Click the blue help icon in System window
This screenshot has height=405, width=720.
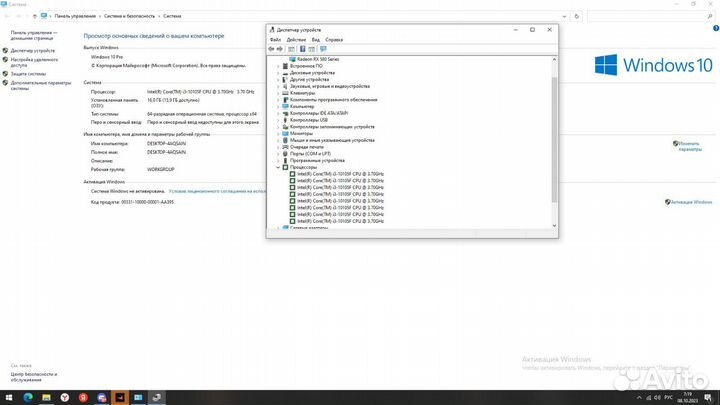[x=716, y=28]
